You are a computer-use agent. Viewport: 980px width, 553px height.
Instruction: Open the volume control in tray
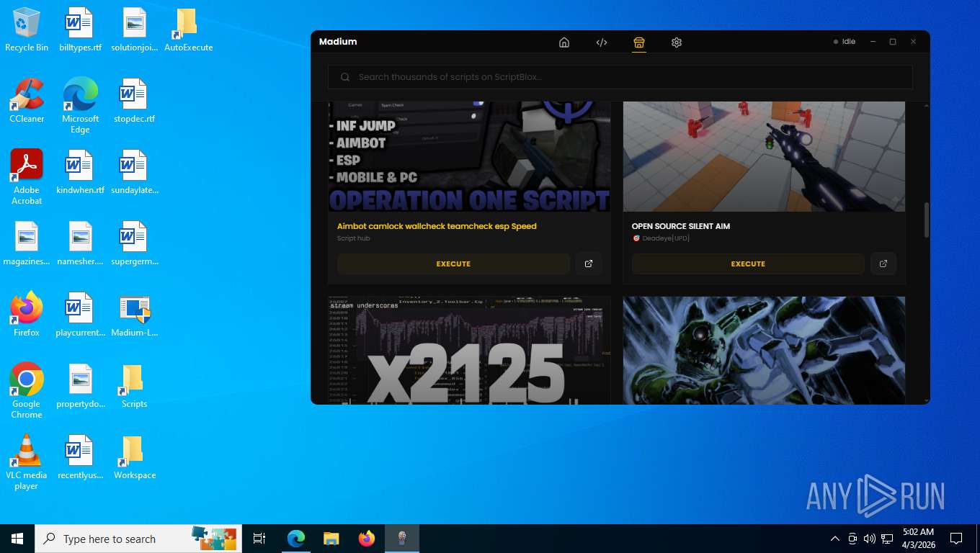coord(870,539)
